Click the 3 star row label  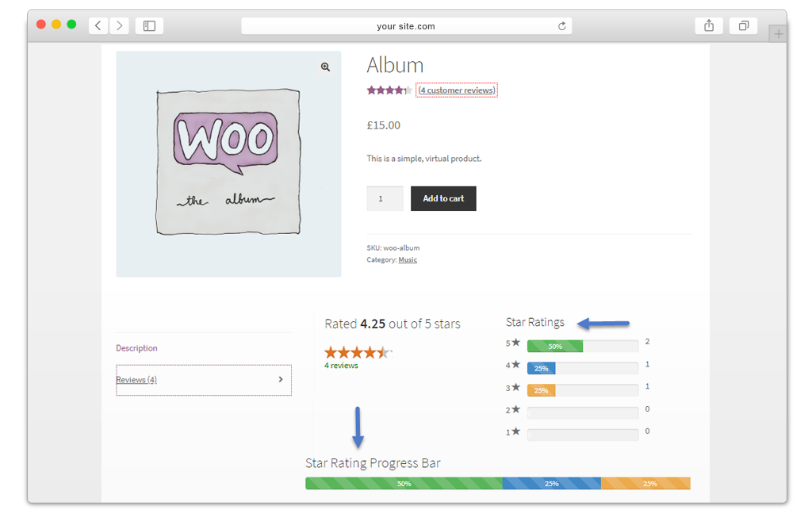click(x=513, y=387)
